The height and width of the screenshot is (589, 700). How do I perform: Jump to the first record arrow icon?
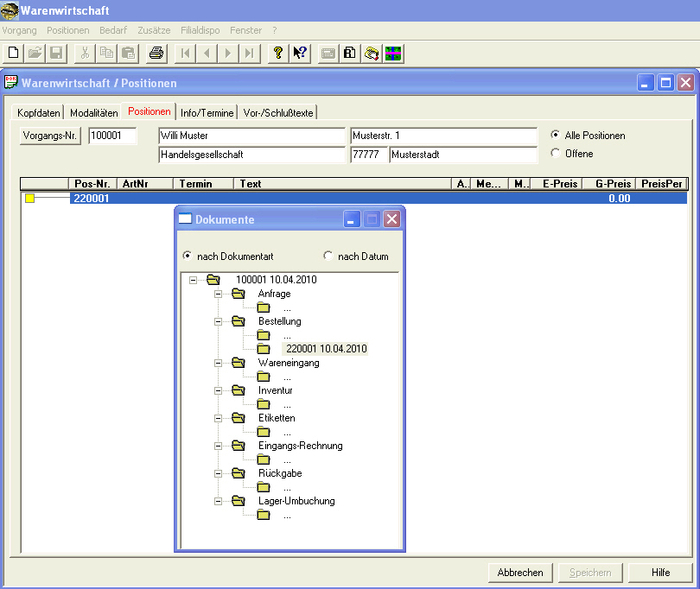185,53
